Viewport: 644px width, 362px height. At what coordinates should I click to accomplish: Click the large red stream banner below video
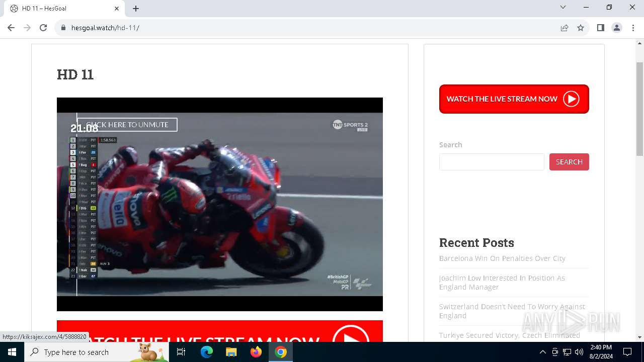point(220,331)
